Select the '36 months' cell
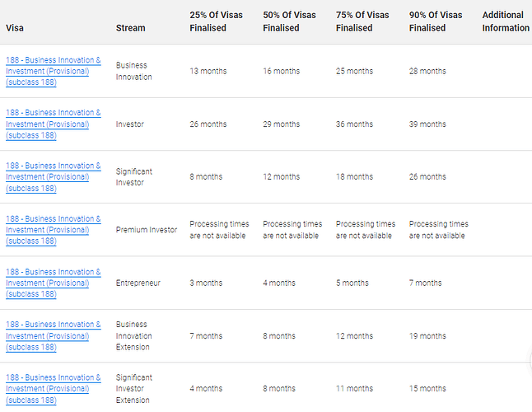This screenshot has width=532, height=412. [354, 124]
